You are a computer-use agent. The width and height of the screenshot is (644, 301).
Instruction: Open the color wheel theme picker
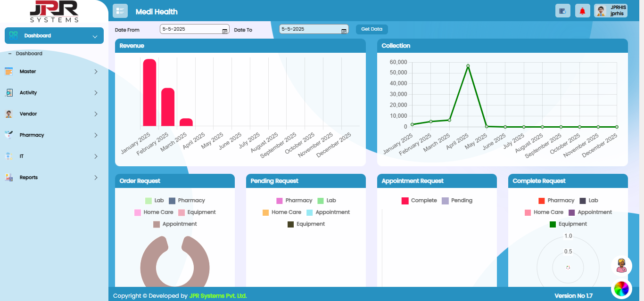[x=621, y=288]
